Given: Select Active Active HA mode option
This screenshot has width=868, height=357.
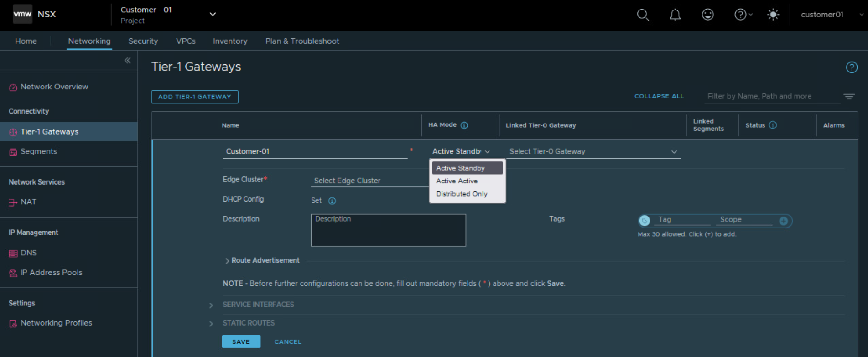Looking at the screenshot, I should click(457, 181).
